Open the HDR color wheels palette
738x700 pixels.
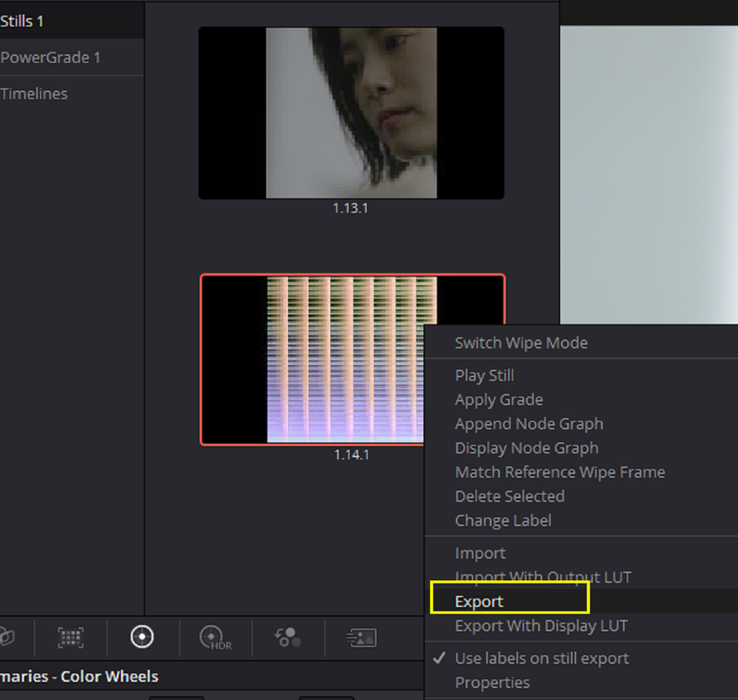tap(215, 638)
